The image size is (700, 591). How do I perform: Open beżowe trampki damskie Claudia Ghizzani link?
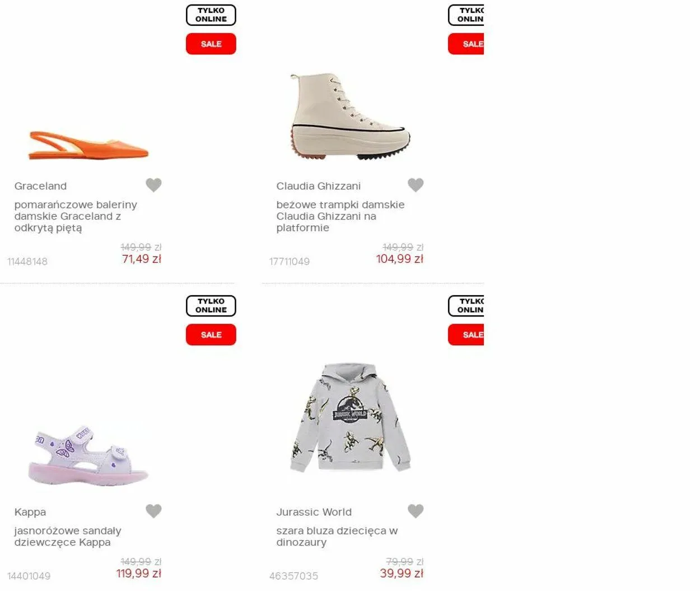[x=340, y=216]
